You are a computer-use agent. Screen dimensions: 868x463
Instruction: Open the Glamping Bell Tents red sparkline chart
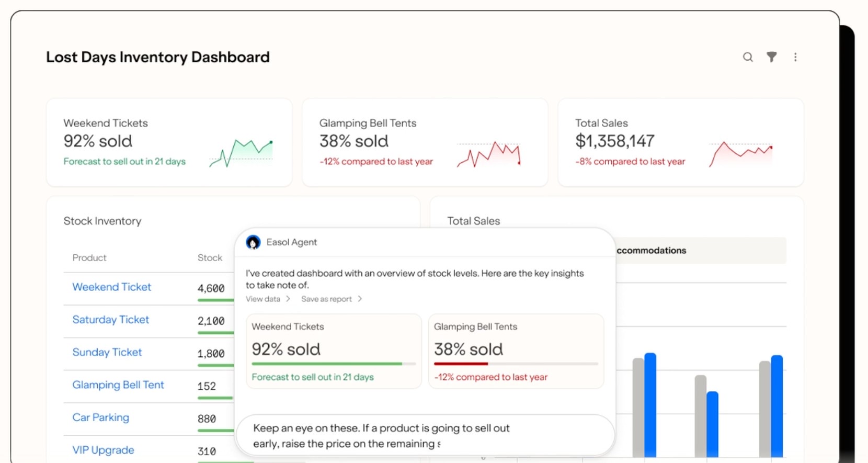[x=489, y=154]
